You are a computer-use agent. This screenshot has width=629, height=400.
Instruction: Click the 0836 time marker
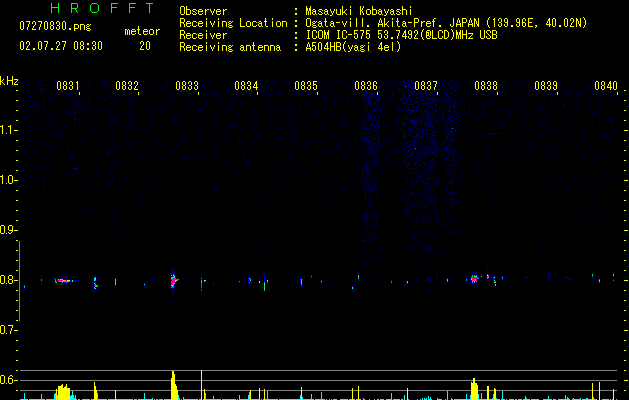point(366,86)
